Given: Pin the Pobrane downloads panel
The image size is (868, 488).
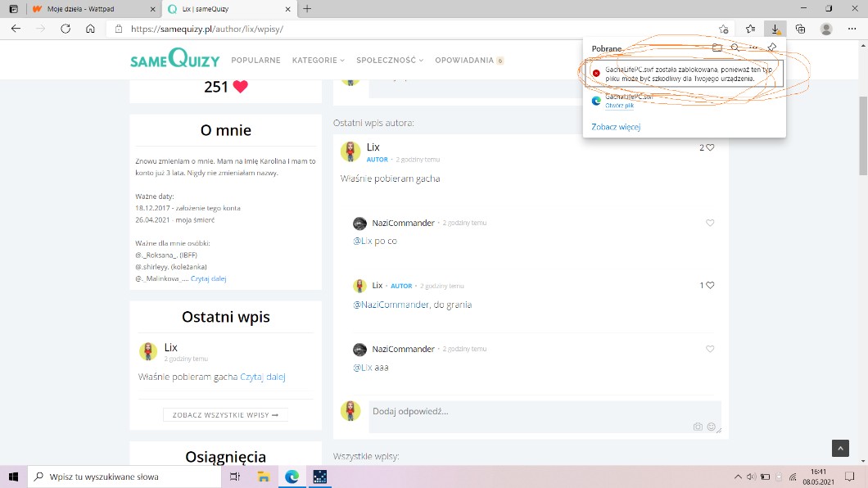Looking at the screenshot, I should click(771, 48).
